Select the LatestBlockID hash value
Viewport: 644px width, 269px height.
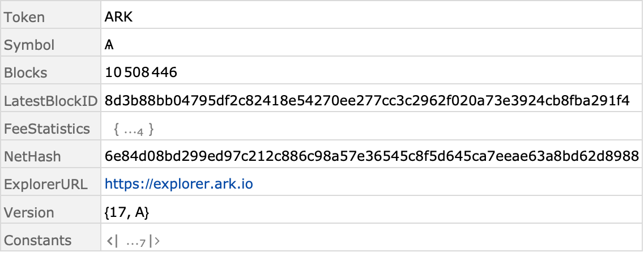367,101
